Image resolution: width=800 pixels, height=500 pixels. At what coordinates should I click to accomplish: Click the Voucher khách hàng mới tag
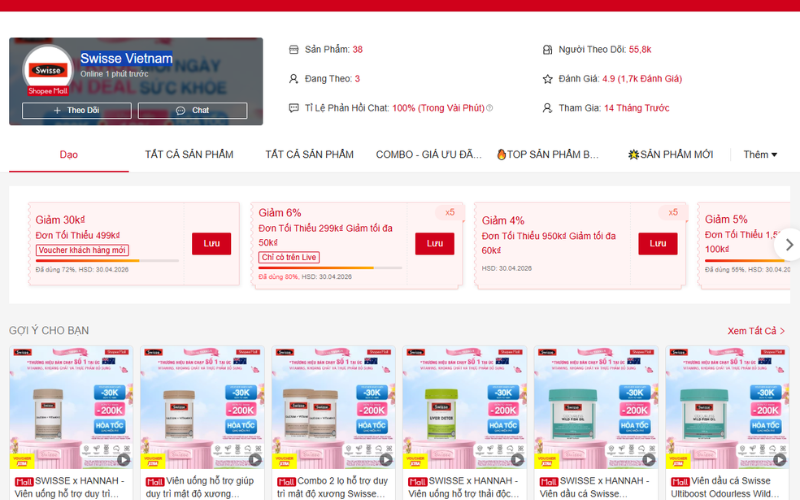point(82,250)
